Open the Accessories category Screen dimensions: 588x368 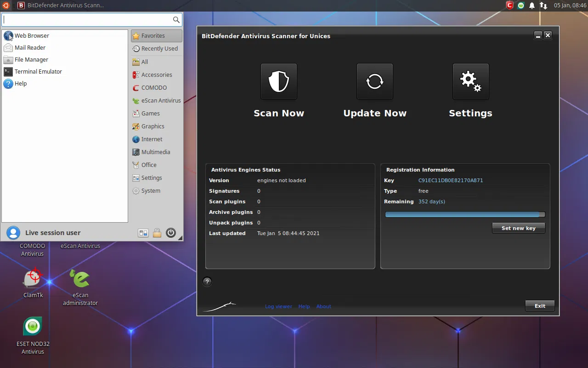157,75
